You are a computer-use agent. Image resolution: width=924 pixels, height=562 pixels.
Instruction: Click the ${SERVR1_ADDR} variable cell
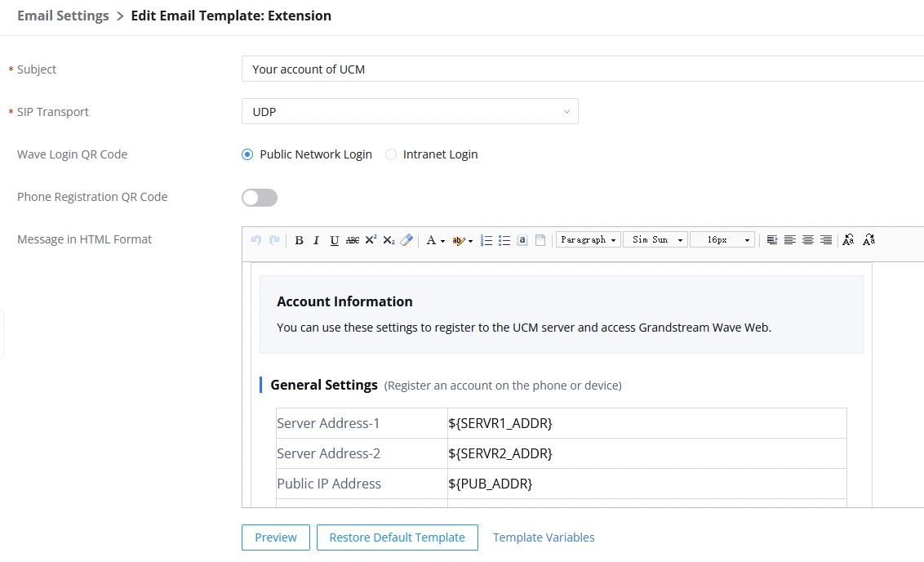pos(647,423)
